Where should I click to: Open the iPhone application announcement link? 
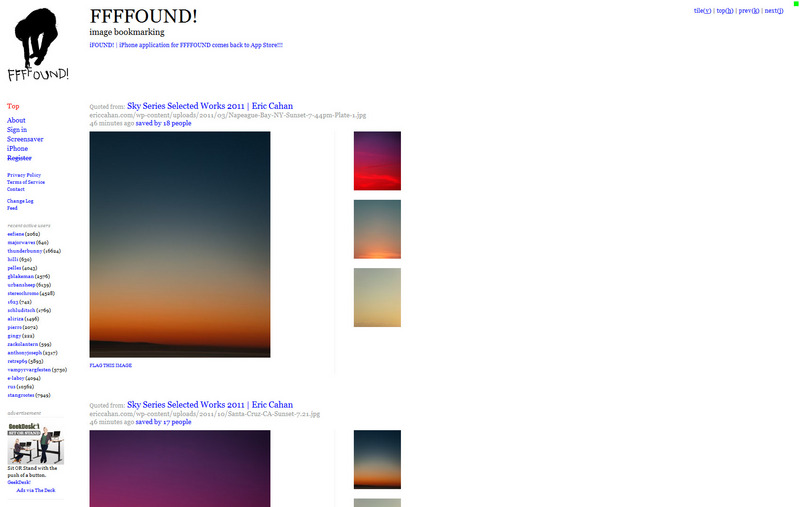[x=186, y=45]
